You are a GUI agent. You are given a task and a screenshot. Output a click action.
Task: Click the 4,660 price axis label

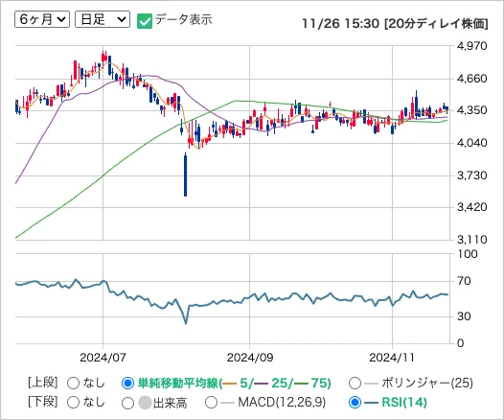point(471,79)
